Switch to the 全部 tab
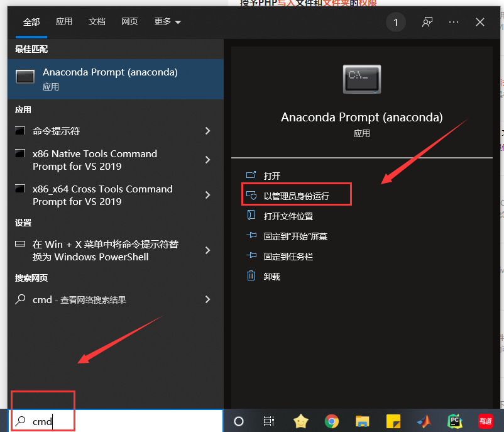The image size is (504, 432). click(31, 22)
